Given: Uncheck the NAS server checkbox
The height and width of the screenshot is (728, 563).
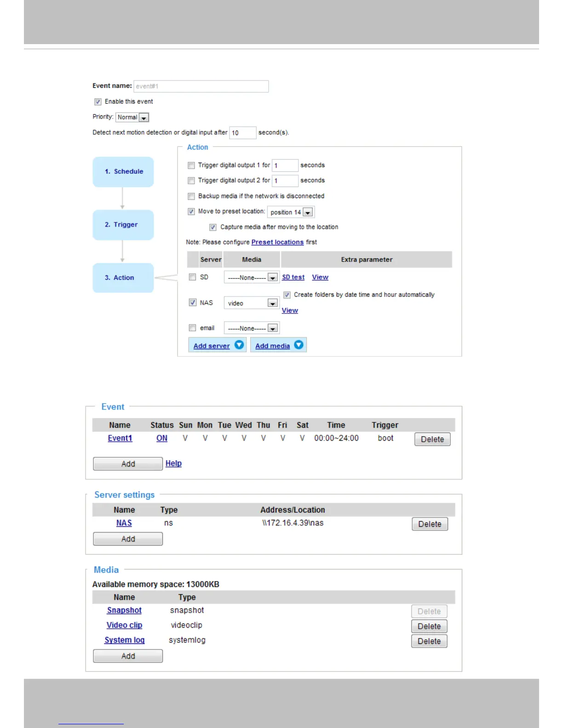Looking at the screenshot, I should pos(193,302).
